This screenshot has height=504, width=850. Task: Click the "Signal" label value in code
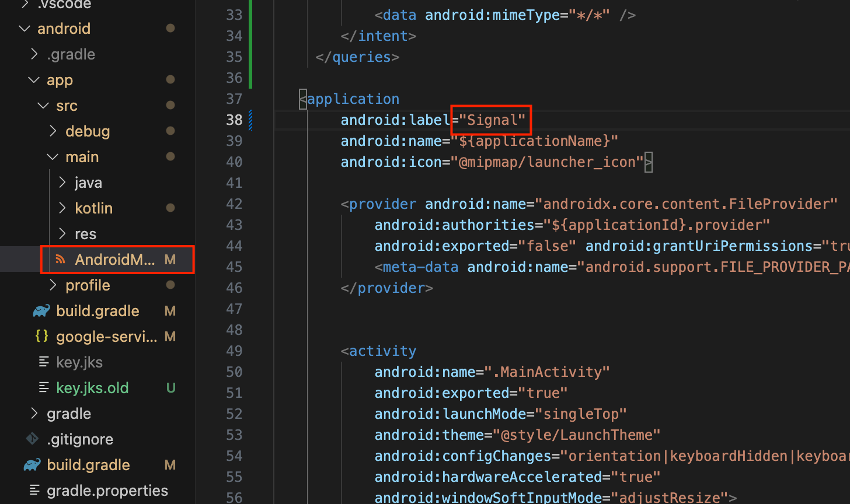[x=492, y=120]
